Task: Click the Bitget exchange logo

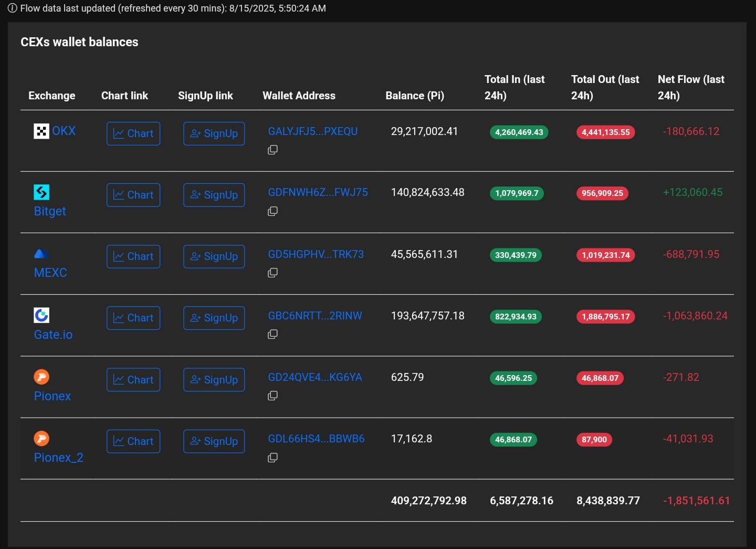Action: click(41, 192)
